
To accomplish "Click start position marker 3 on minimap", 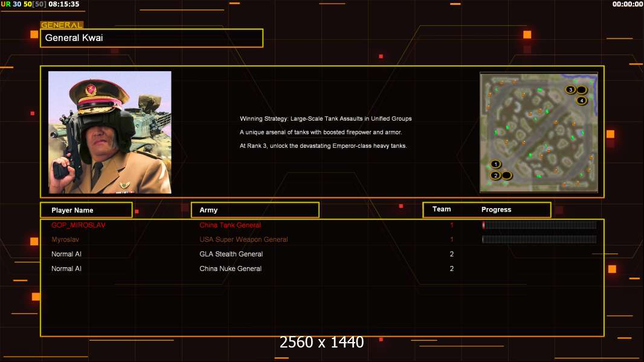I will tap(570, 90).
